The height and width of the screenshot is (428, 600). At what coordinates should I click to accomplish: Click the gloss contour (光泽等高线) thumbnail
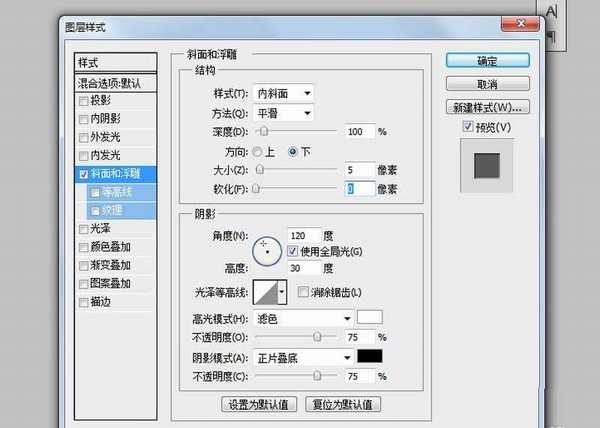(267, 292)
